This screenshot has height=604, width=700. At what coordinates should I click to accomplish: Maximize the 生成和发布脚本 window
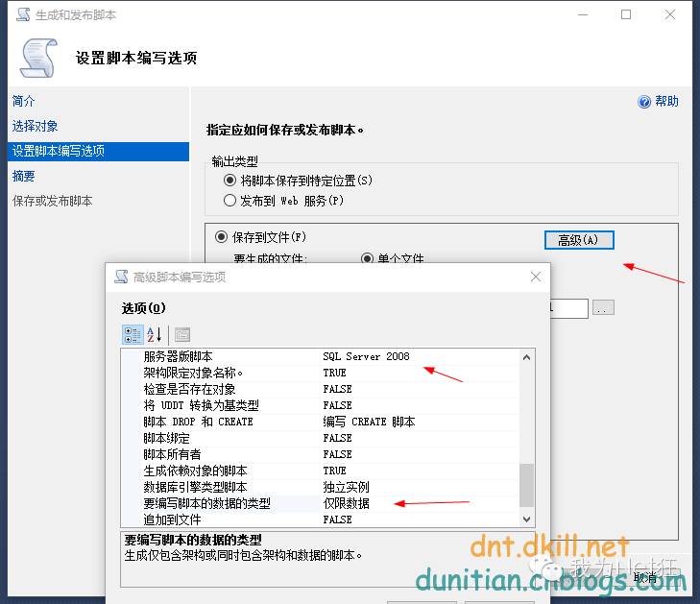[626, 14]
